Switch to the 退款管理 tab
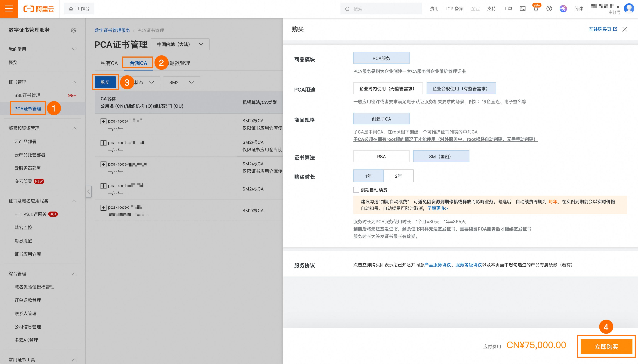 tap(180, 63)
